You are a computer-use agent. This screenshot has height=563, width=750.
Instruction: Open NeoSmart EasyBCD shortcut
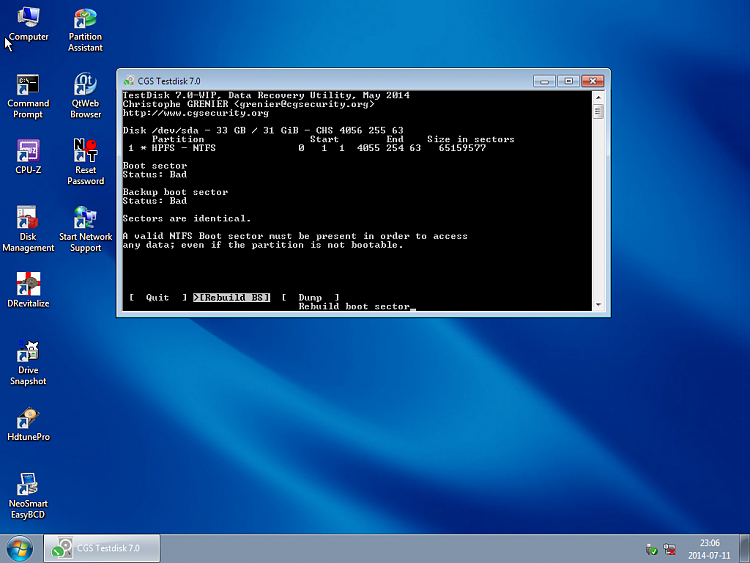pyautogui.click(x=28, y=496)
